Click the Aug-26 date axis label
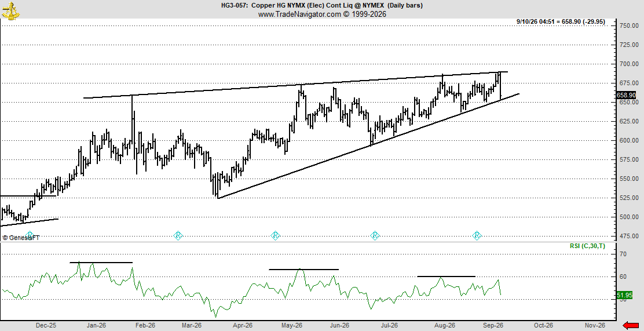644x331 pixels. (x=444, y=325)
